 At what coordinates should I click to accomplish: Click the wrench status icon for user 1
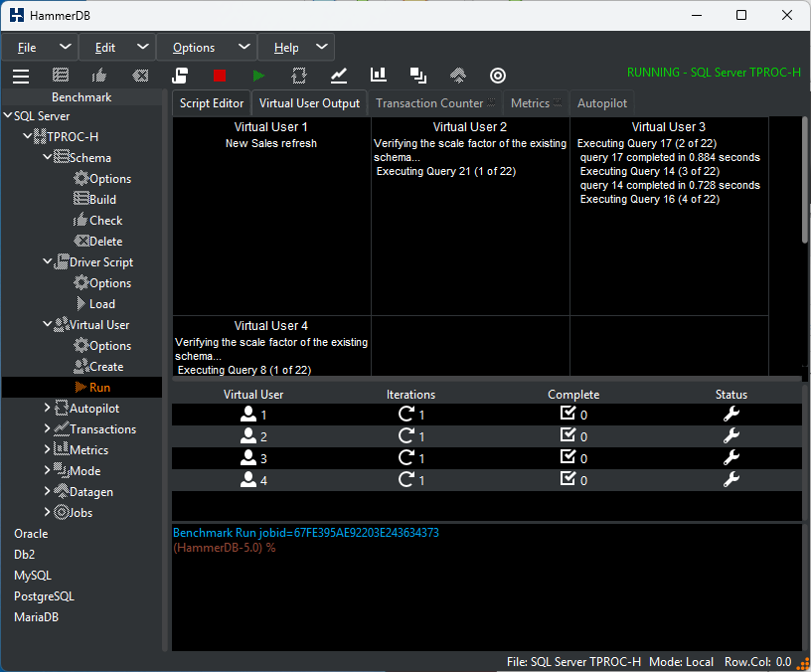click(730, 414)
